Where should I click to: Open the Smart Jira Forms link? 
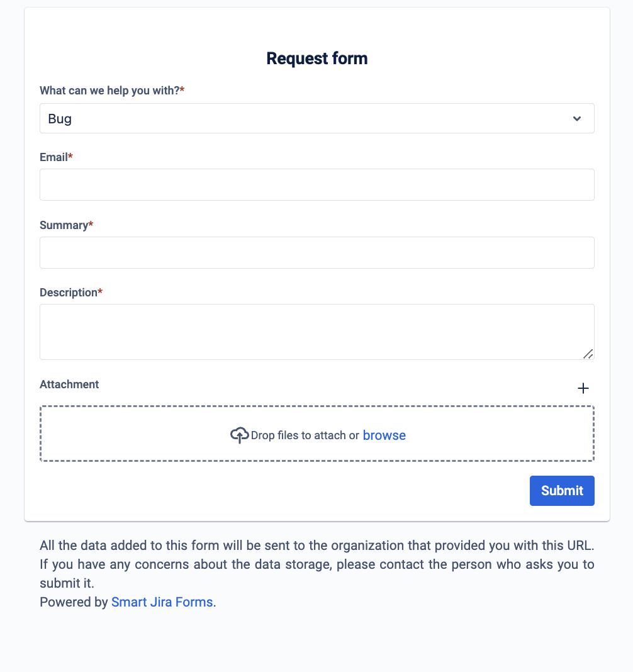162,602
